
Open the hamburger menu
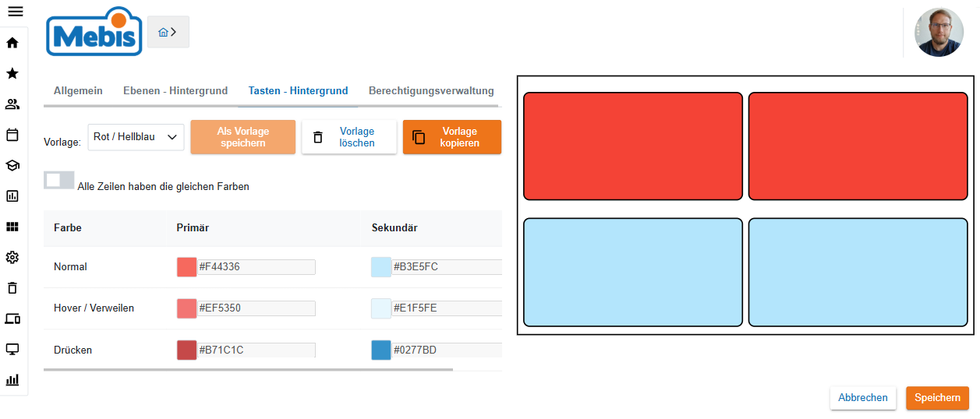[15, 12]
